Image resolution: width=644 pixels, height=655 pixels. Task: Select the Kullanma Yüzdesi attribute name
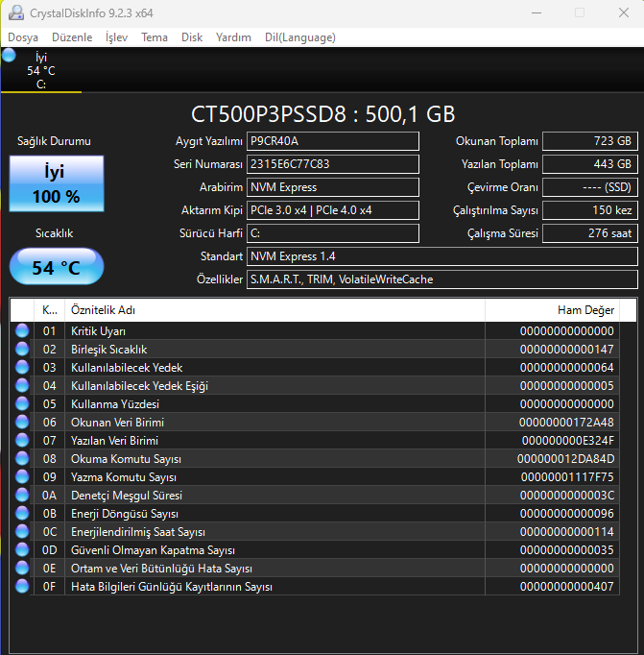(x=115, y=404)
